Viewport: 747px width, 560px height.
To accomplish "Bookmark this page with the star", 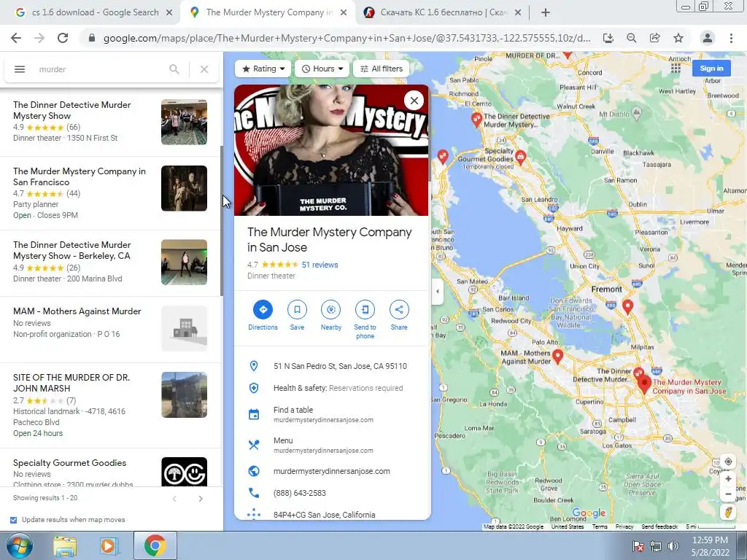I will (678, 38).
